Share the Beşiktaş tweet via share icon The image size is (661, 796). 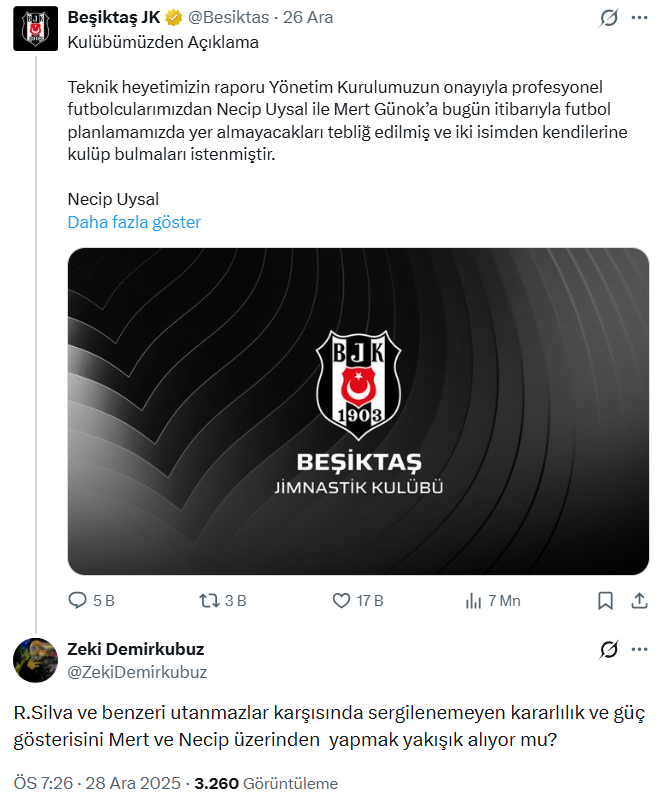click(640, 601)
